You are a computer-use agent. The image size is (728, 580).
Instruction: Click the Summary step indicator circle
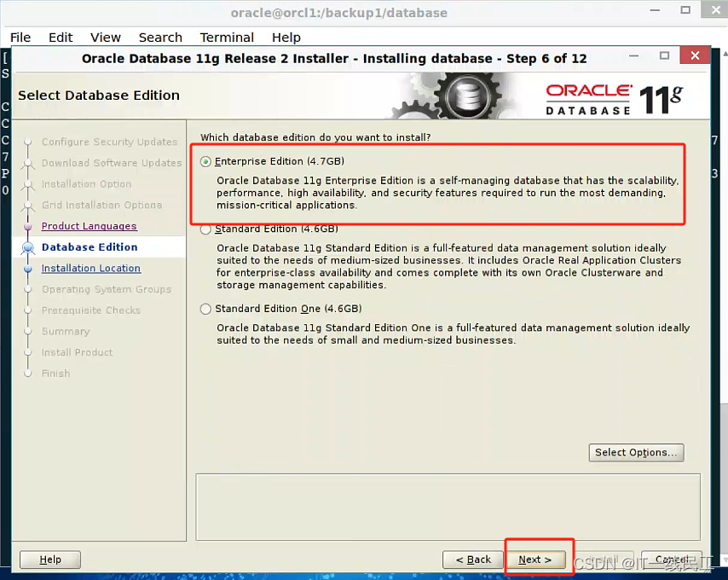(27, 331)
